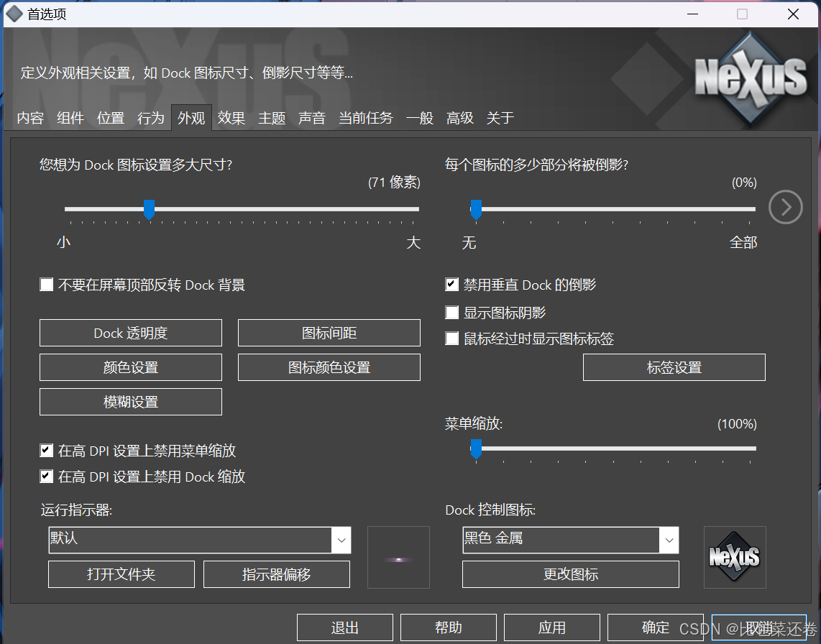Click the 退出 button

[x=345, y=627]
